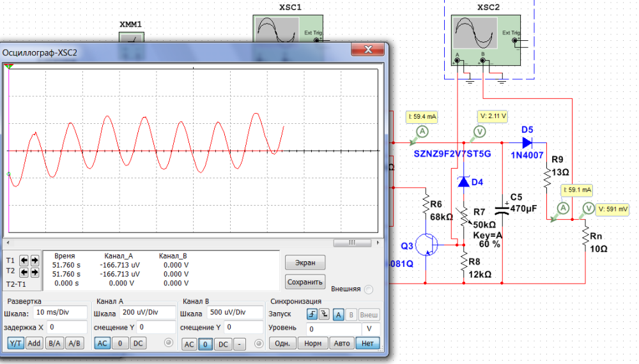The width and height of the screenshot is (639, 364).
Task: Select falling edge trigger button
Action: (x=324, y=314)
